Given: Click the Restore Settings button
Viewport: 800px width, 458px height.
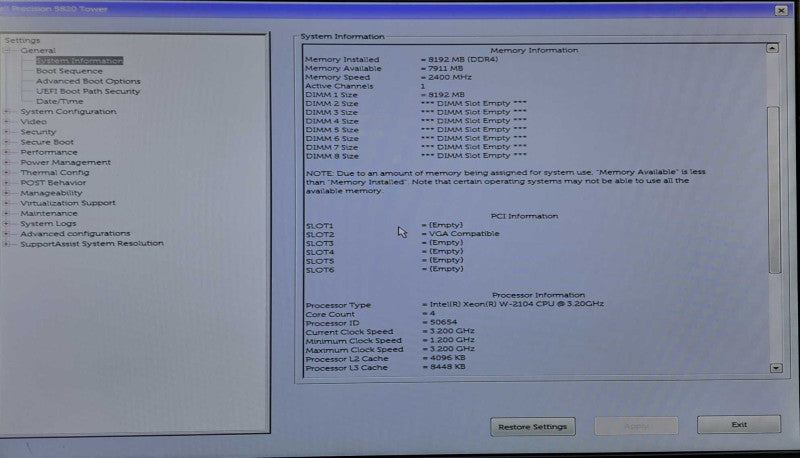Looking at the screenshot, I should pyautogui.click(x=533, y=427).
